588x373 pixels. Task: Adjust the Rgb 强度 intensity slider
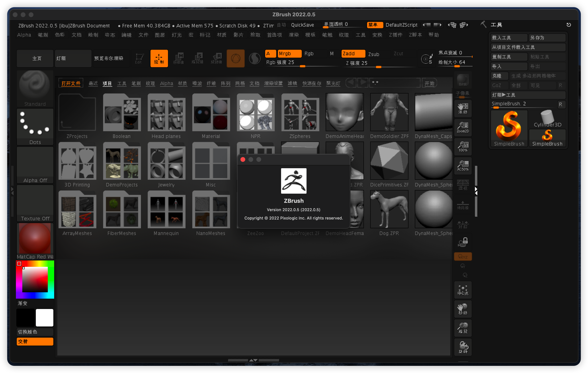pos(302,63)
